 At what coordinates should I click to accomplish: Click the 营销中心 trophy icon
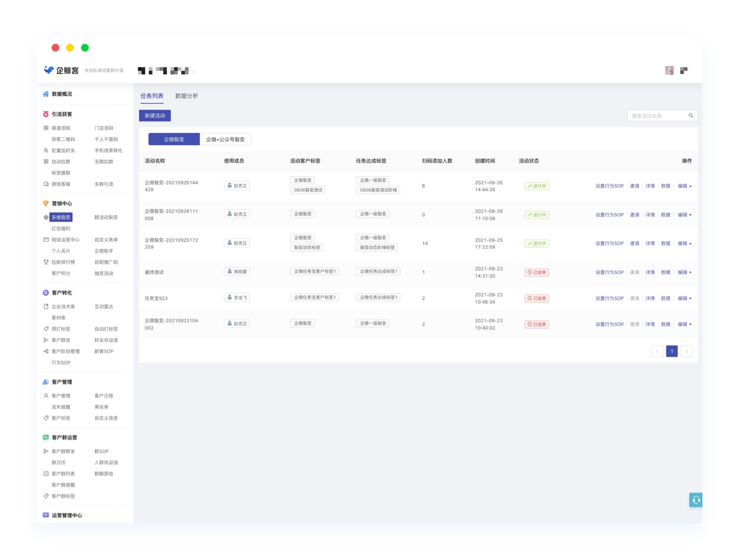(x=45, y=203)
